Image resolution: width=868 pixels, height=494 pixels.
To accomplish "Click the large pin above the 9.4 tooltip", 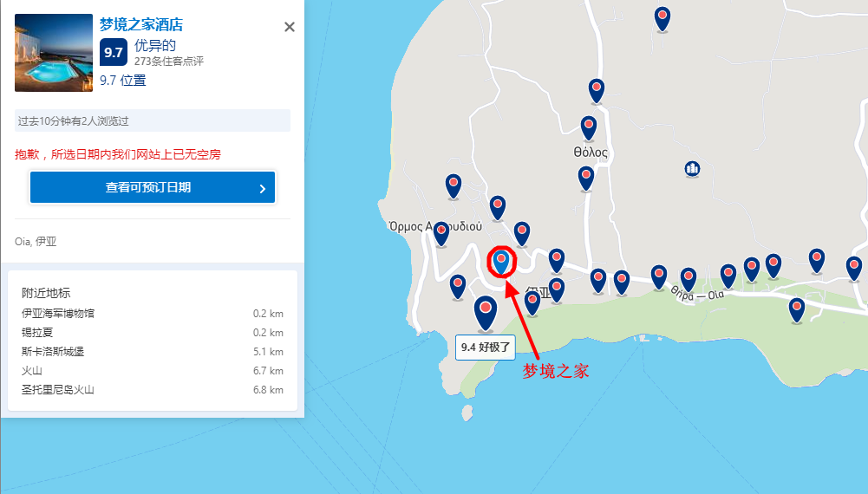I will coord(486,312).
